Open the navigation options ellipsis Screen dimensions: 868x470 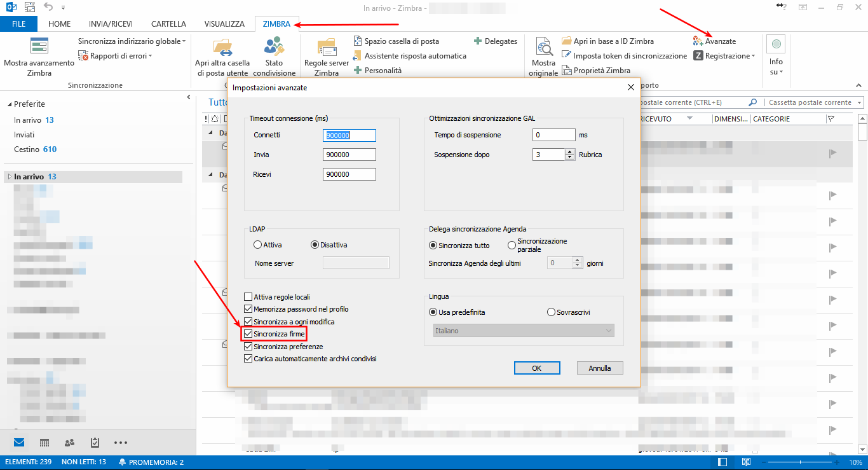pyautogui.click(x=121, y=442)
